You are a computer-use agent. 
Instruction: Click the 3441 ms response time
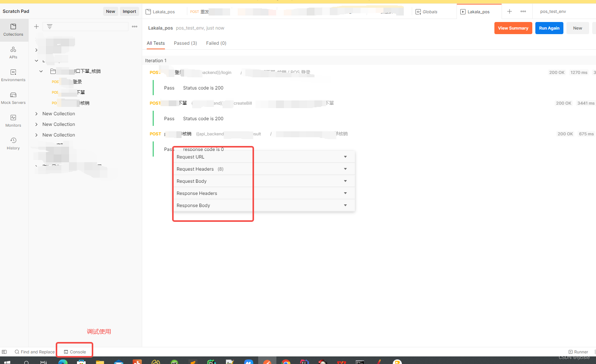[x=586, y=103]
